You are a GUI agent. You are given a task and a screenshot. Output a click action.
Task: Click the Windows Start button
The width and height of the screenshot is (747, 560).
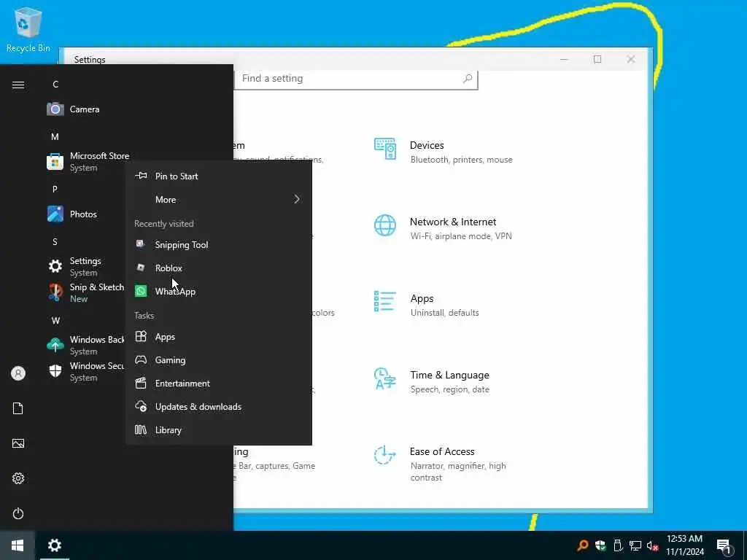(x=18, y=545)
